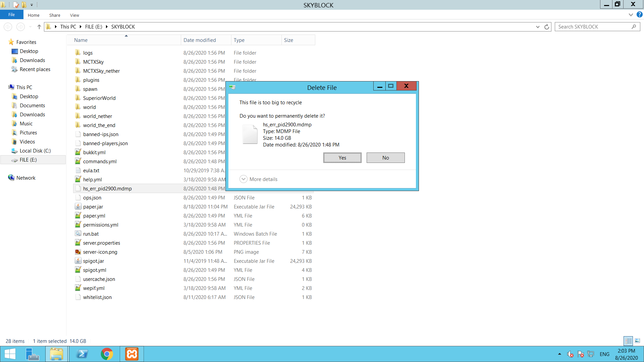Open XAMPP from the taskbar
The height and width of the screenshot is (362, 644).
point(132,354)
